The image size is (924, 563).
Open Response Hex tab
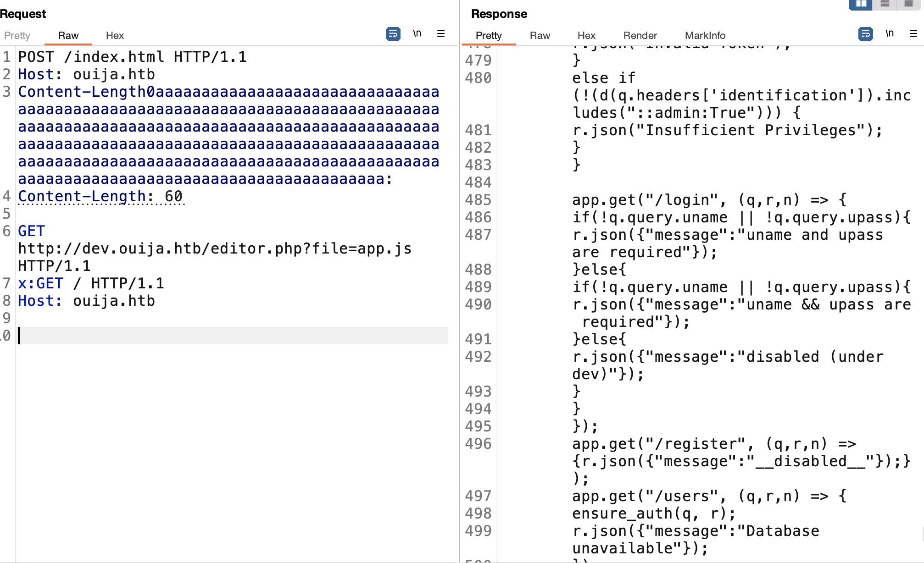pos(586,36)
